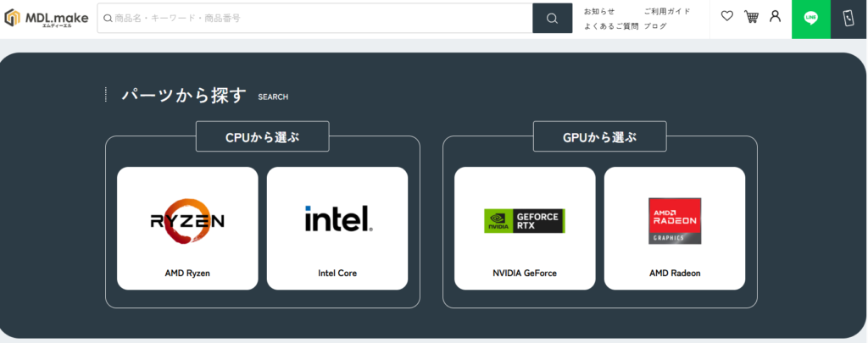868x343 pixels.
Task: Visit the ブログ link
Action: tap(654, 26)
